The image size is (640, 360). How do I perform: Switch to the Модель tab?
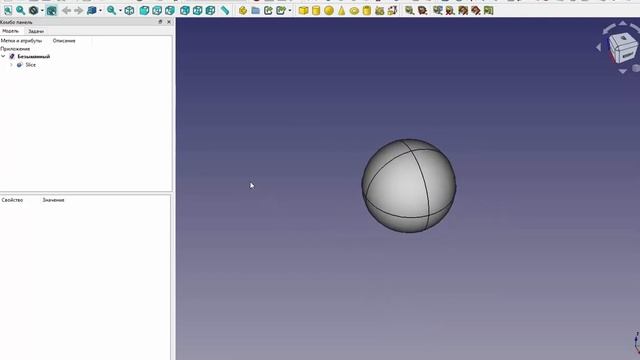pos(10,31)
